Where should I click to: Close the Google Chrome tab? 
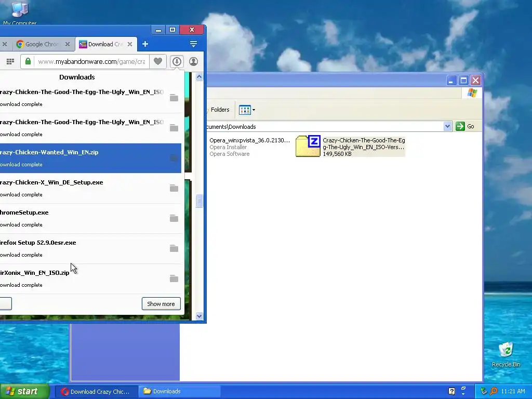pyautogui.click(x=68, y=44)
